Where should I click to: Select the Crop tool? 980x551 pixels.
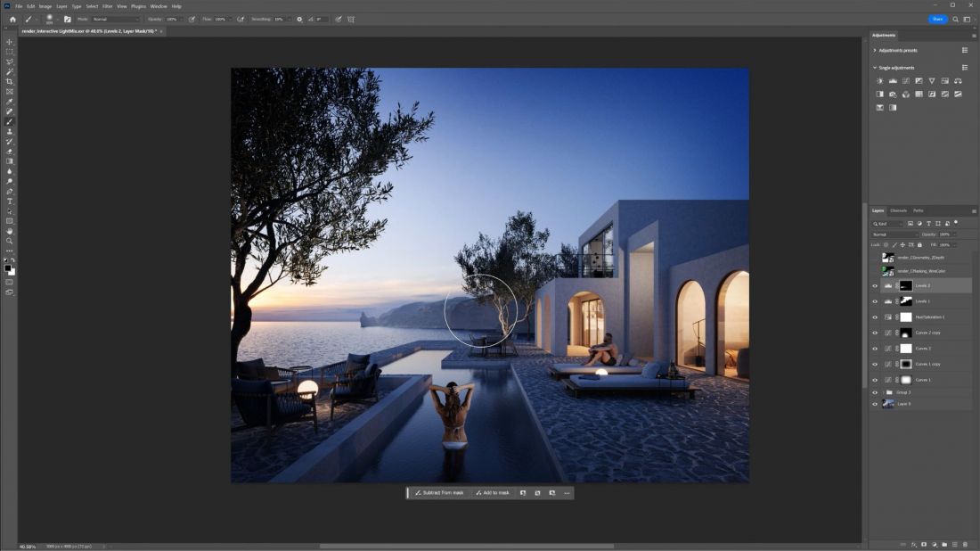pyautogui.click(x=10, y=82)
